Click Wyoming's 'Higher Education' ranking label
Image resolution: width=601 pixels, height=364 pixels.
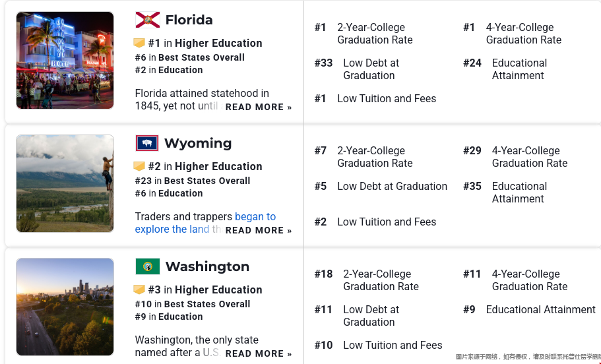pos(218,166)
